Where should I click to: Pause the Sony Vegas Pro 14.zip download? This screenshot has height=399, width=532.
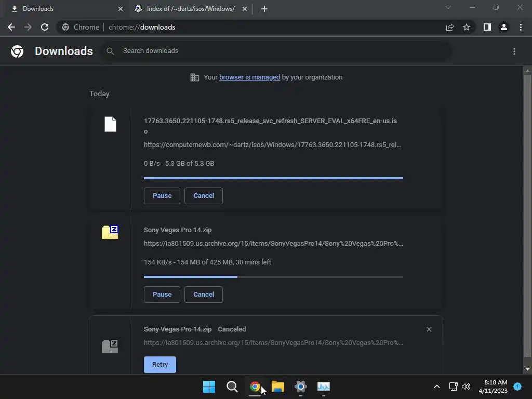pos(162,295)
